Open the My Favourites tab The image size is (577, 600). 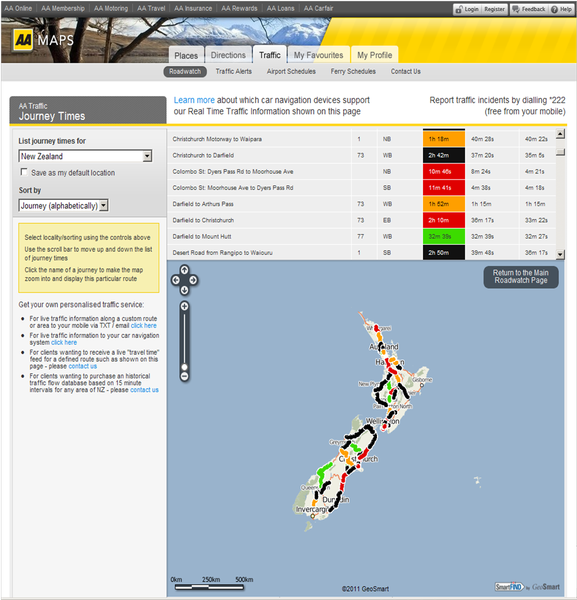318,55
